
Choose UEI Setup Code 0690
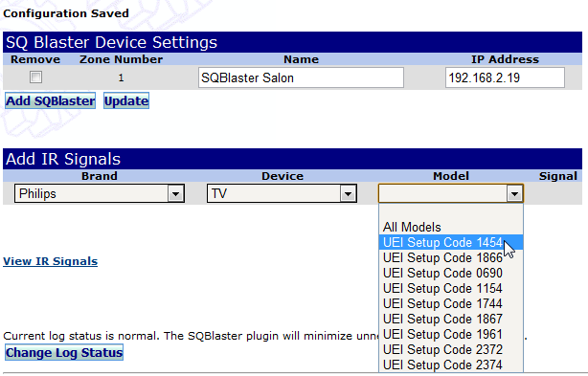click(451, 273)
